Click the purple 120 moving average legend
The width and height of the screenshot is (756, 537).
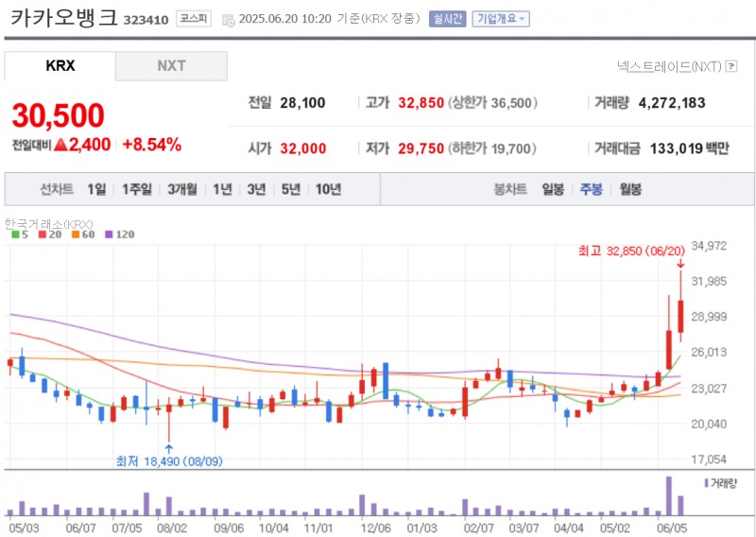point(120,234)
